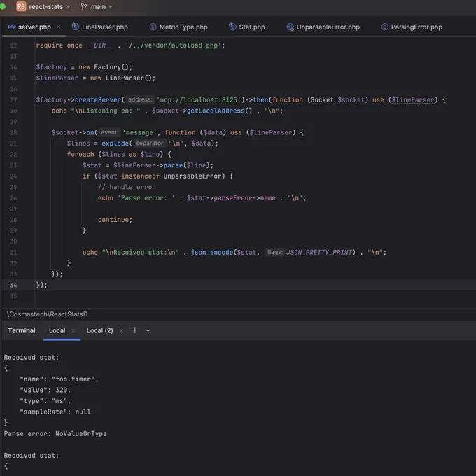Click the enum icon on ParsingError.php tab
This screenshot has width=476, height=476.
pos(384,27)
